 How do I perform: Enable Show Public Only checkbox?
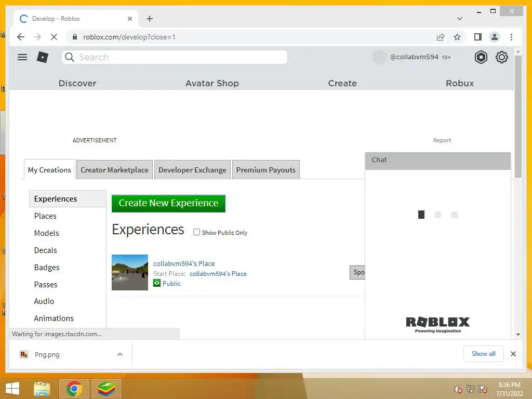point(196,232)
